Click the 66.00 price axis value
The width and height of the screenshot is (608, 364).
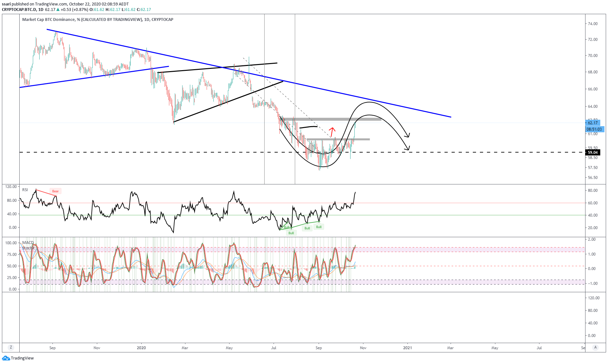pyautogui.click(x=593, y=89)
